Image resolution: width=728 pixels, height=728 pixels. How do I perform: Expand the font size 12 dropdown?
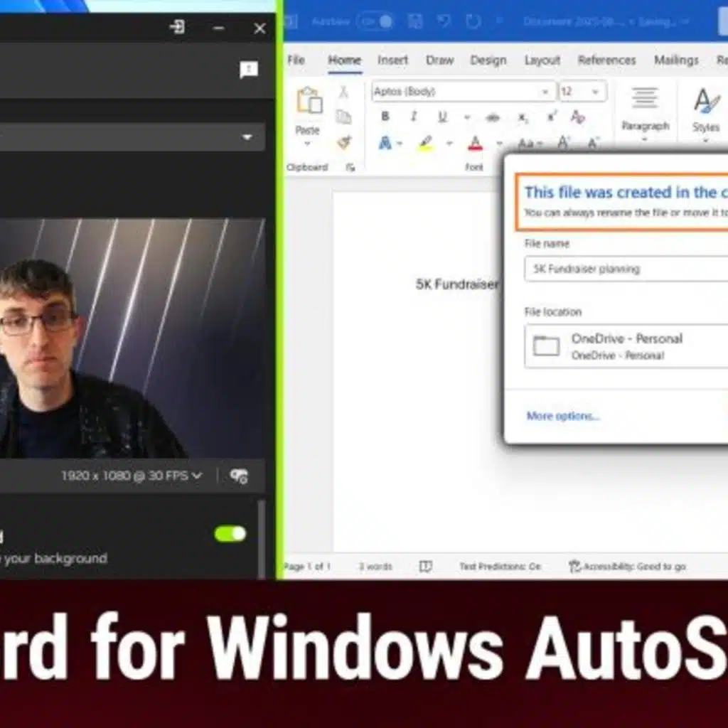pyautogui.click(x=596, y=92)
